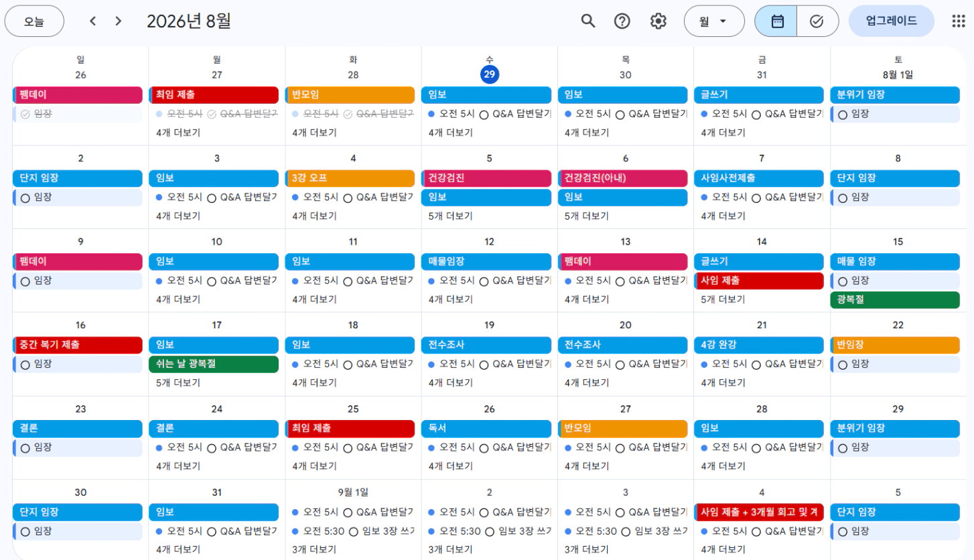Open 5개 더보기 on August 5
The width and height of the screenshot is (974, 560).
451,216
